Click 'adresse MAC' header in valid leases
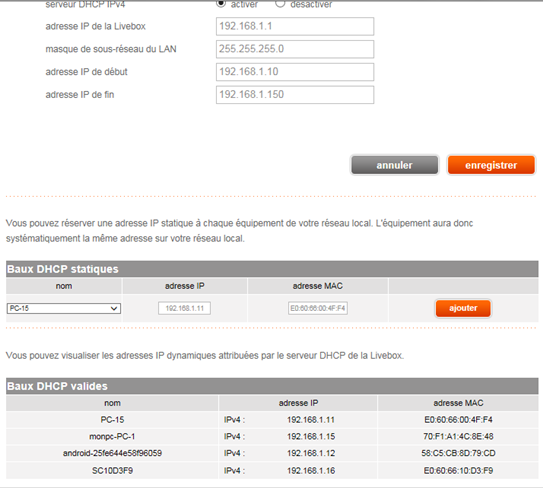Image resolution: width=543 pixels, height=488 pixels. click(459, 403)
